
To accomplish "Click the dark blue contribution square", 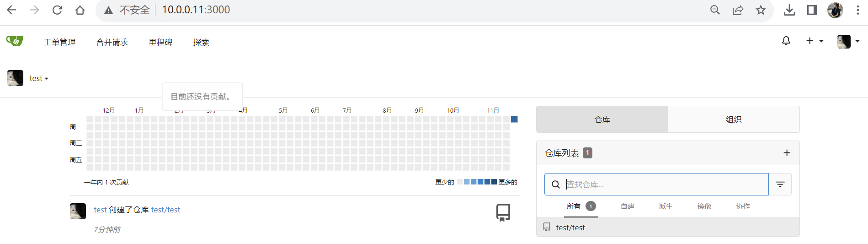I will (514, 119).
